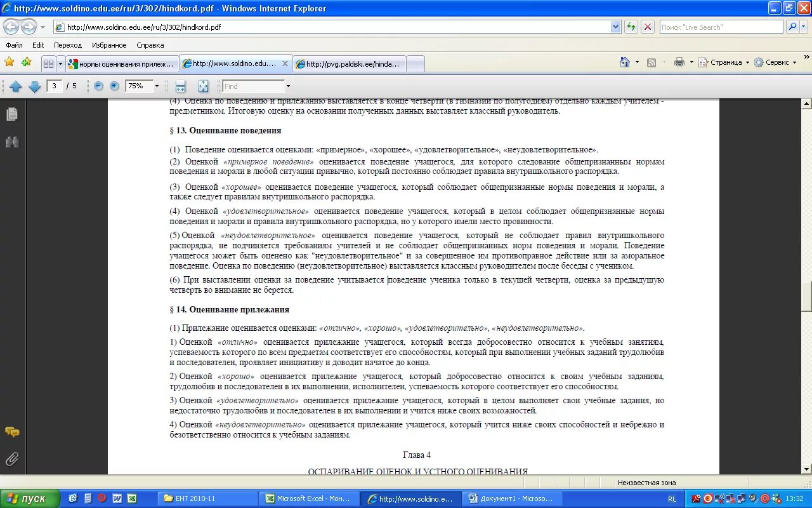Click Fit Width PDF button
812x508 pixels.
click(180, 86)
